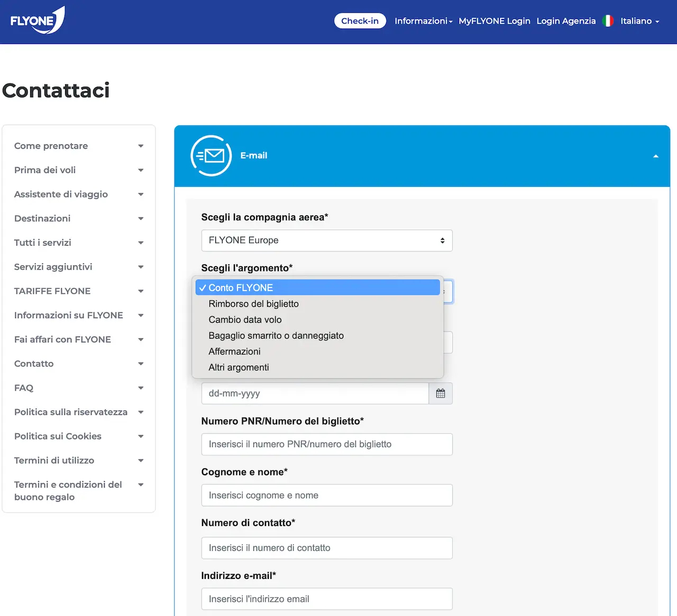Viewport: 677px width, 616px height.
Task: Click the FLYONE logo
Action: pyautogui.click(x=38, y=21)
